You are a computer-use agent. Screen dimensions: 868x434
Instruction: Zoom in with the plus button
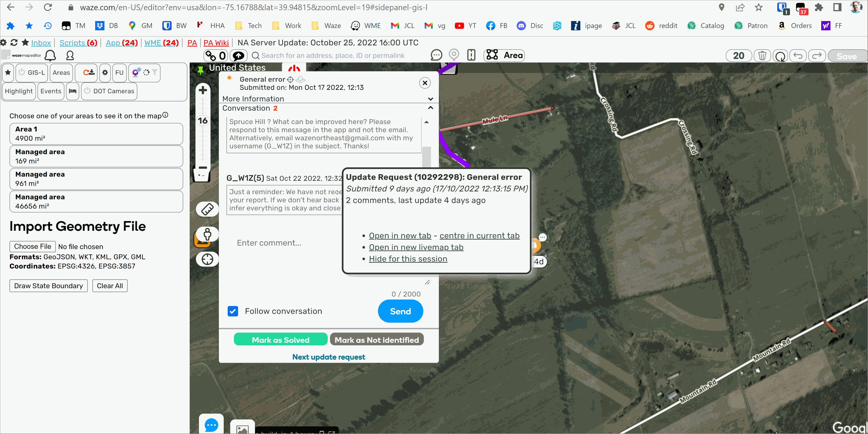203,90
